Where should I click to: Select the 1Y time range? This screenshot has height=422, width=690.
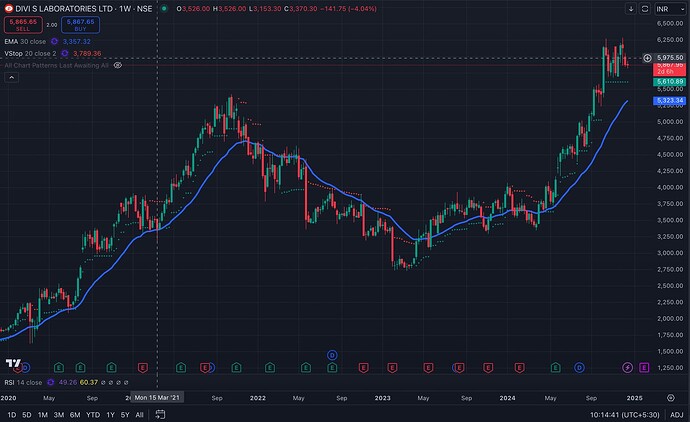(x=110, y=415)
